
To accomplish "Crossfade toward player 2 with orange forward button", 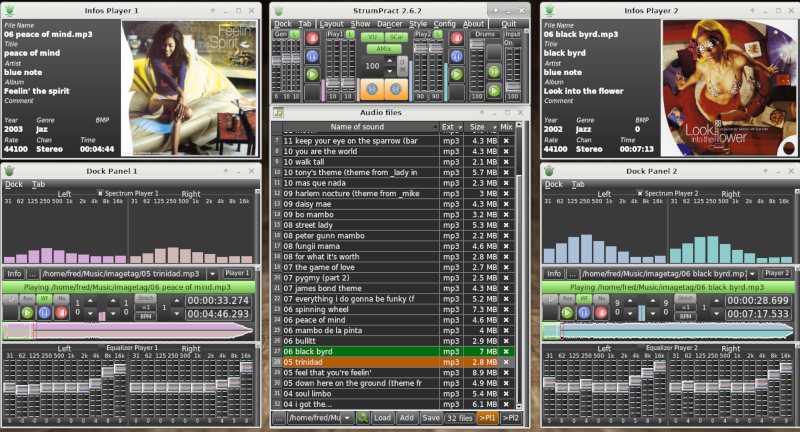I will point(372,89).
